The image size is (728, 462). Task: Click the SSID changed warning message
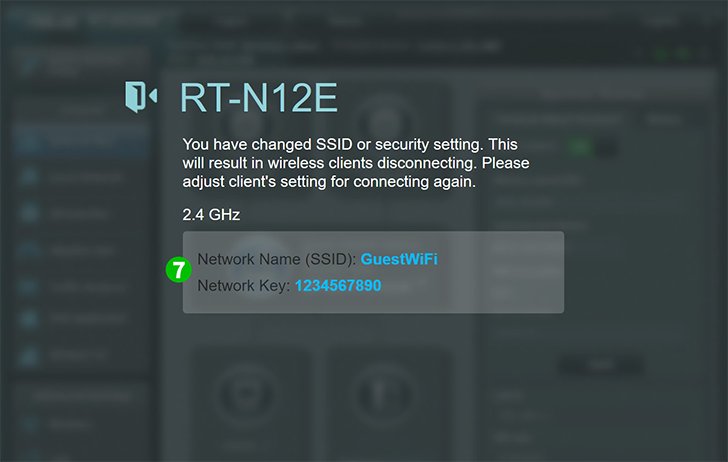click(x=356, y=163)
